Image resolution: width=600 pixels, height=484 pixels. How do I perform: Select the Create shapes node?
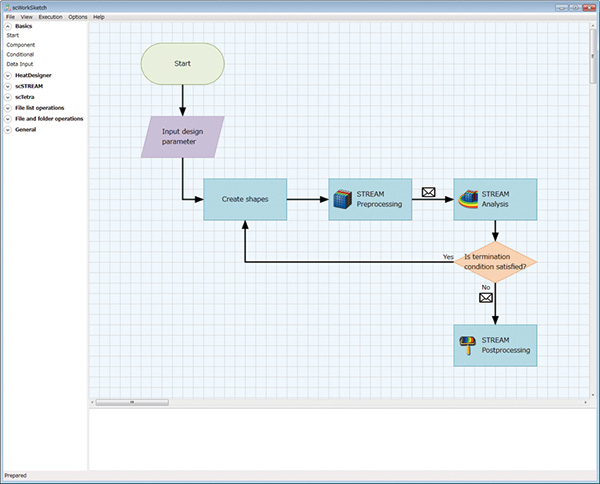click(245, 199)
